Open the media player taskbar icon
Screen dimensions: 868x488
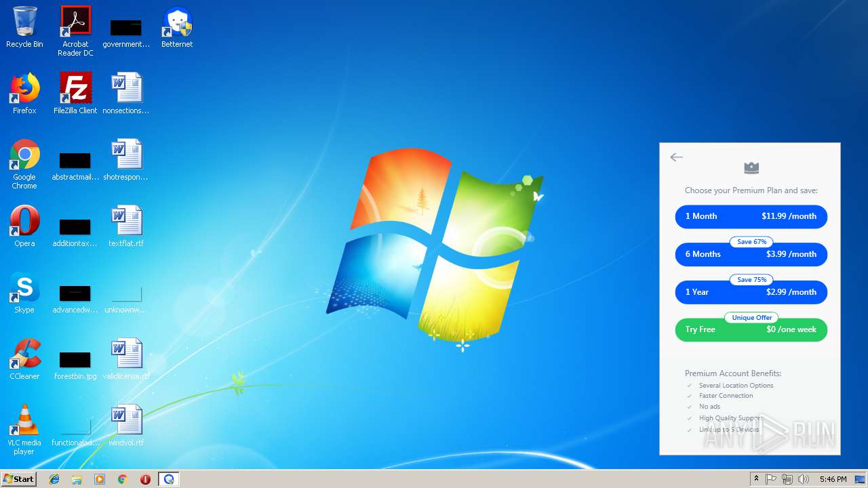click(x=100, y=479)
